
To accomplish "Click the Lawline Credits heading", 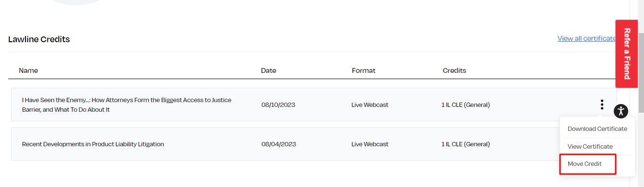I will coord(39,39).
